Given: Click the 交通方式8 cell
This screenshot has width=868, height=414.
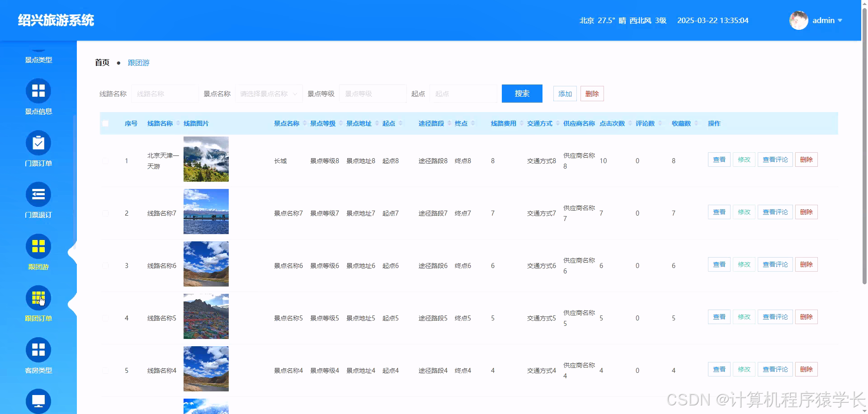Looking at the screenshot, I should coord(542,161).
